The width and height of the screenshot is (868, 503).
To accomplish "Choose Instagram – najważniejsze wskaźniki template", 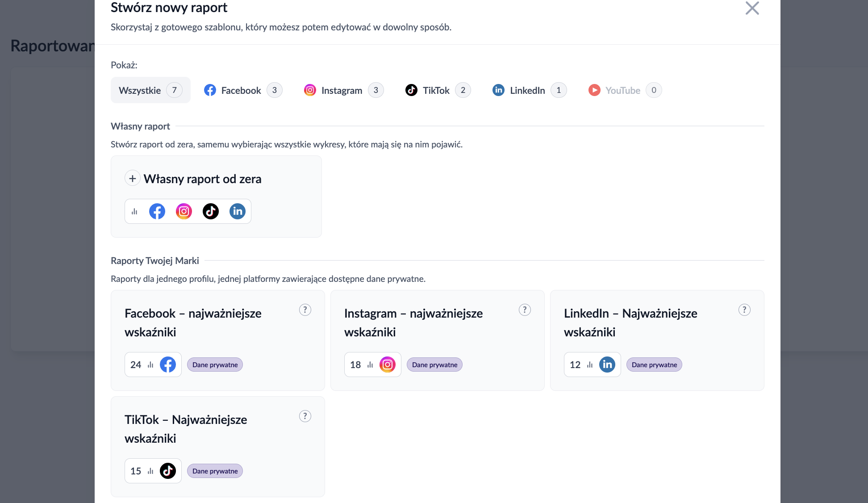I will click(x=438, y=340).
